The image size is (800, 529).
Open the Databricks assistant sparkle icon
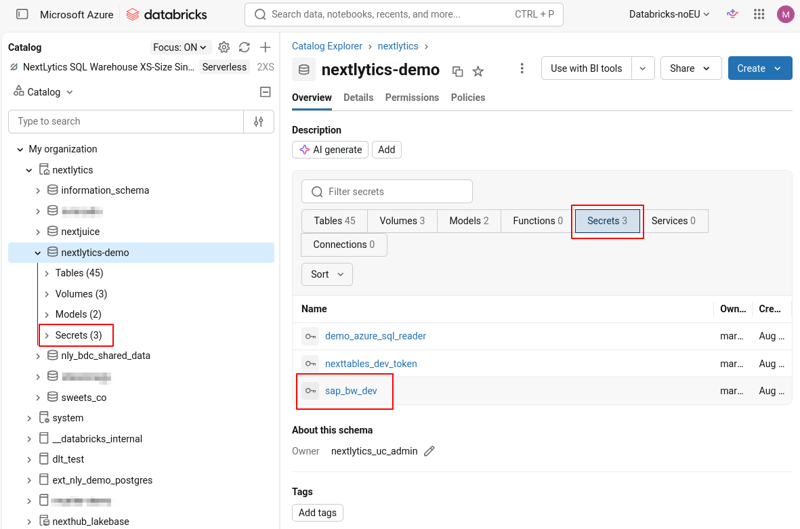click(732, 14)
